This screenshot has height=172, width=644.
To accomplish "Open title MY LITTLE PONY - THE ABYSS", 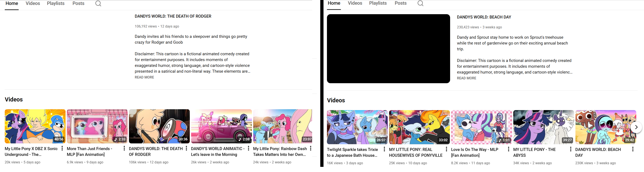I will click(x=535, y=152).
